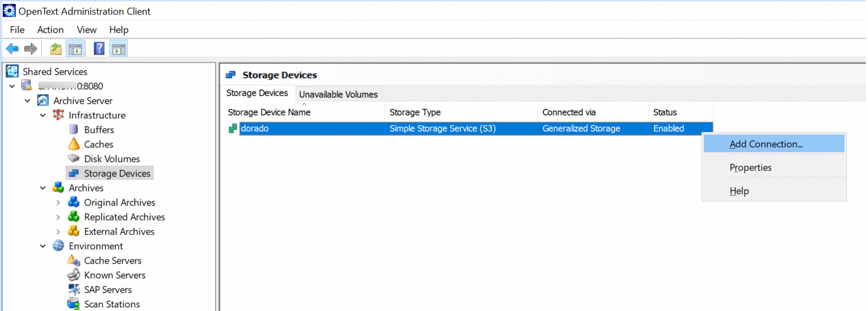Image resolution: width=868 pixels, height=311 pixels.
Task: Click the OpenText Administration Client app icon
Action: pyautogui.click(x=9, y=10)
